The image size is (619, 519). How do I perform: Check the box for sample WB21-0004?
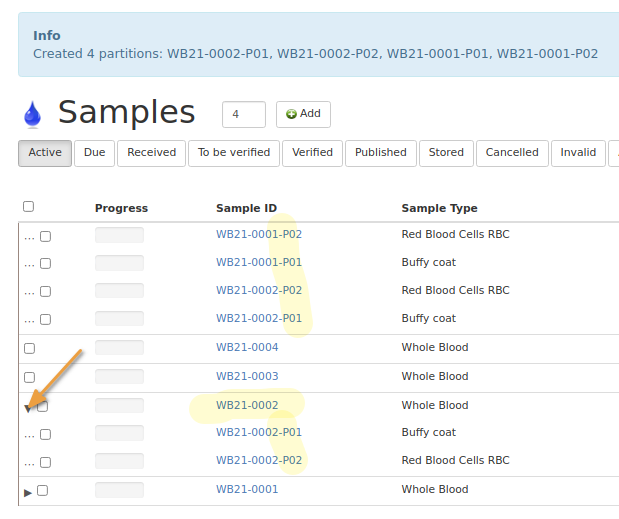(29, 348)
